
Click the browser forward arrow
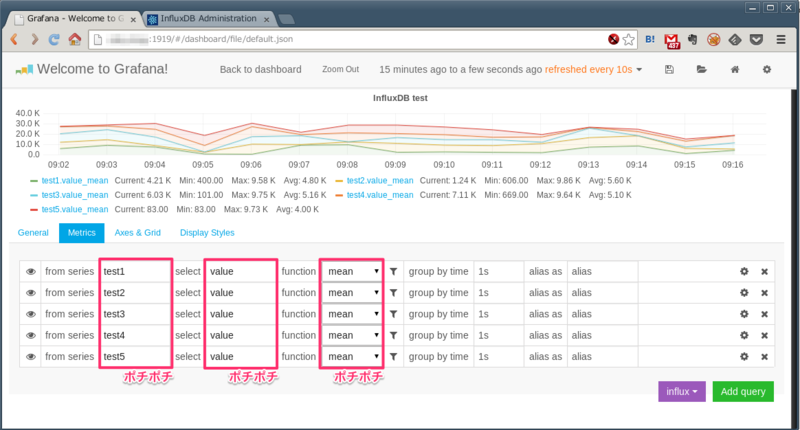[34, 39]
